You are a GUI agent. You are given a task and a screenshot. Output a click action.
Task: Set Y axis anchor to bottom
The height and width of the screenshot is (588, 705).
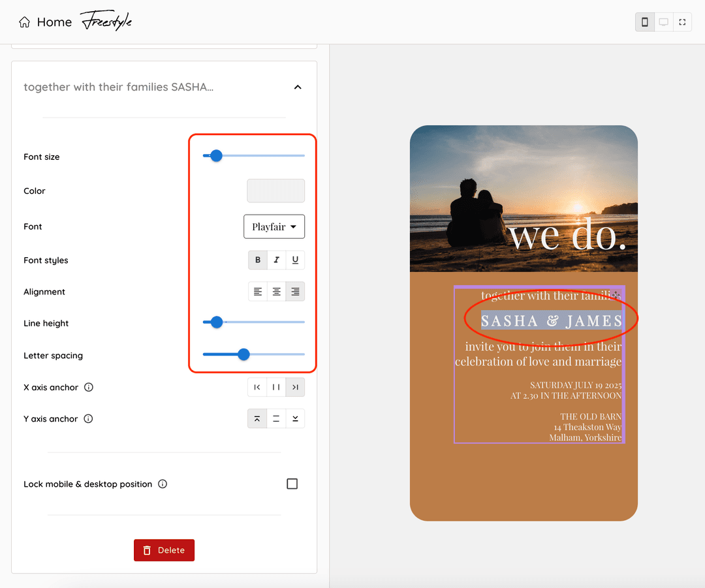295,419
